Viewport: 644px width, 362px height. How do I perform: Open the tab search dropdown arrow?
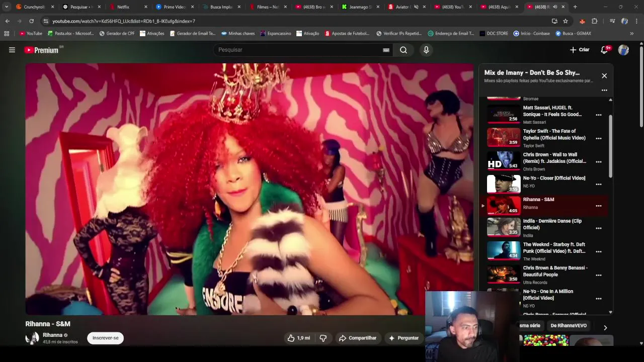(7, 7)
